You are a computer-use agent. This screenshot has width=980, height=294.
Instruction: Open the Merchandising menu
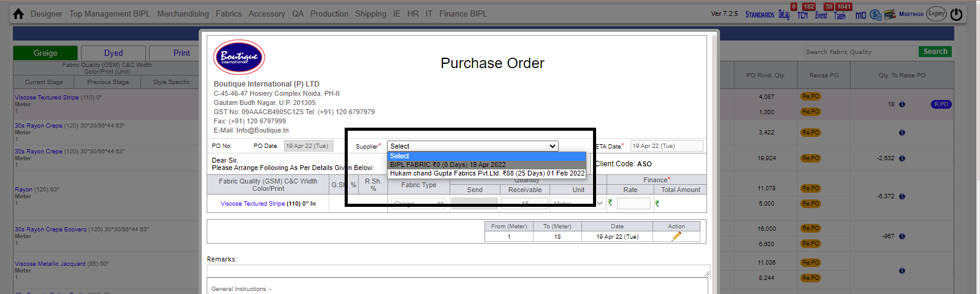tap(183, 14)
